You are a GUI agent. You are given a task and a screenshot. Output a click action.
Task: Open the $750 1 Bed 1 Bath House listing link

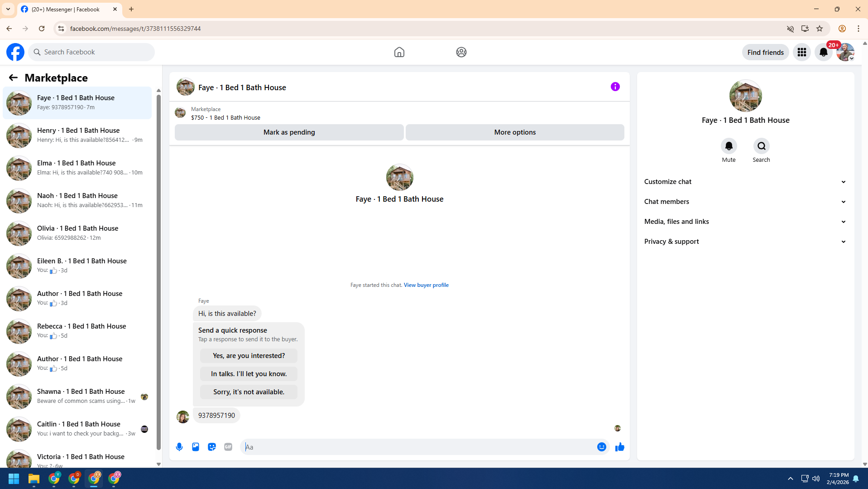pos(225,117)
